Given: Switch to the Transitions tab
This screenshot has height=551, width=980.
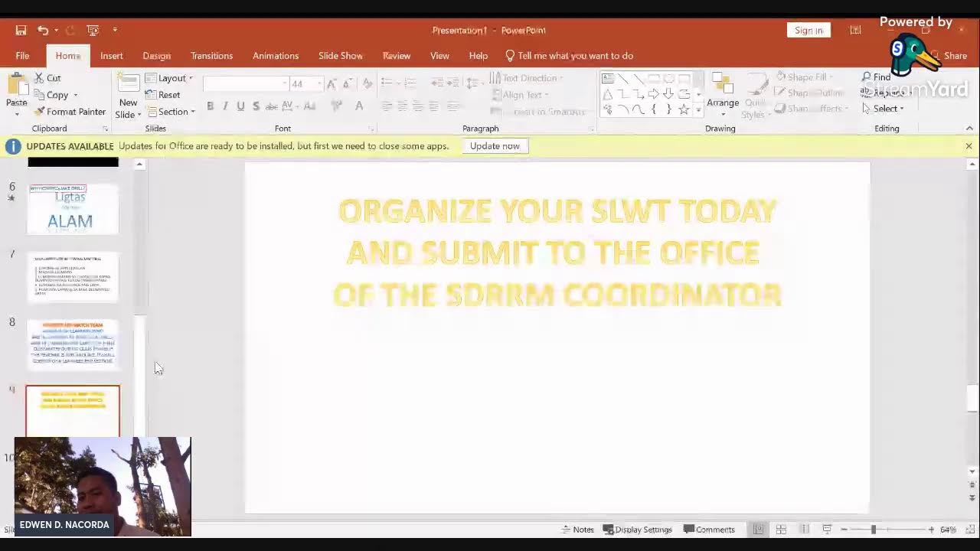Looking at the screenshot, I should tap(211, 56).
